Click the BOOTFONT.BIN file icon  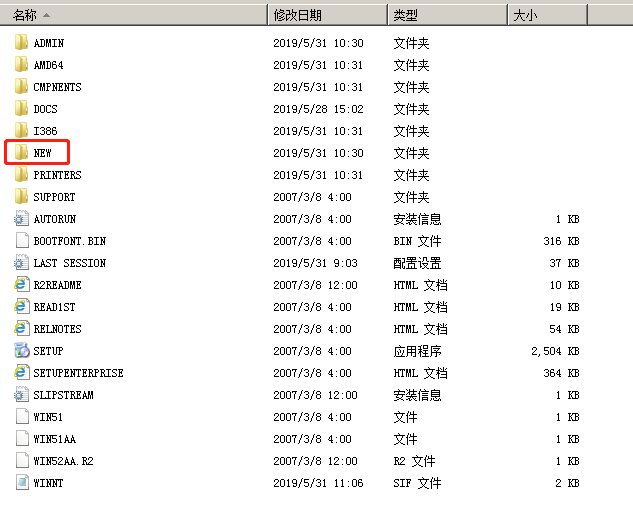coord(22,241)
